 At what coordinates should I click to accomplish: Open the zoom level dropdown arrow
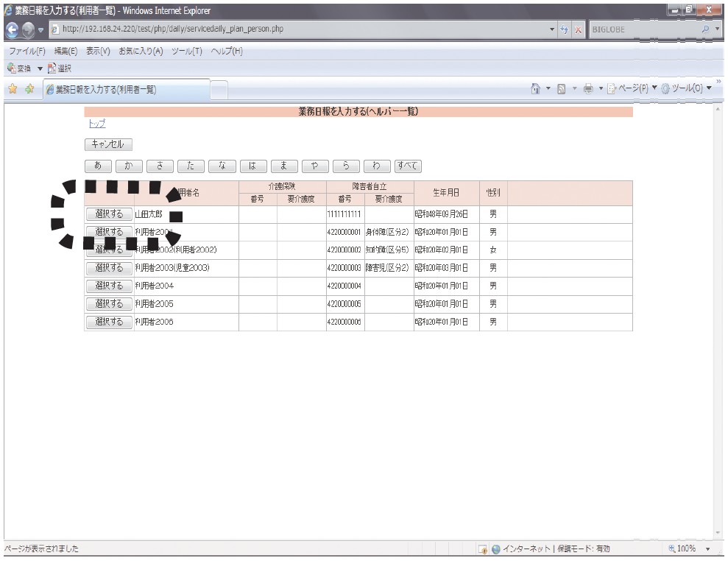click(x=708, y=549)
